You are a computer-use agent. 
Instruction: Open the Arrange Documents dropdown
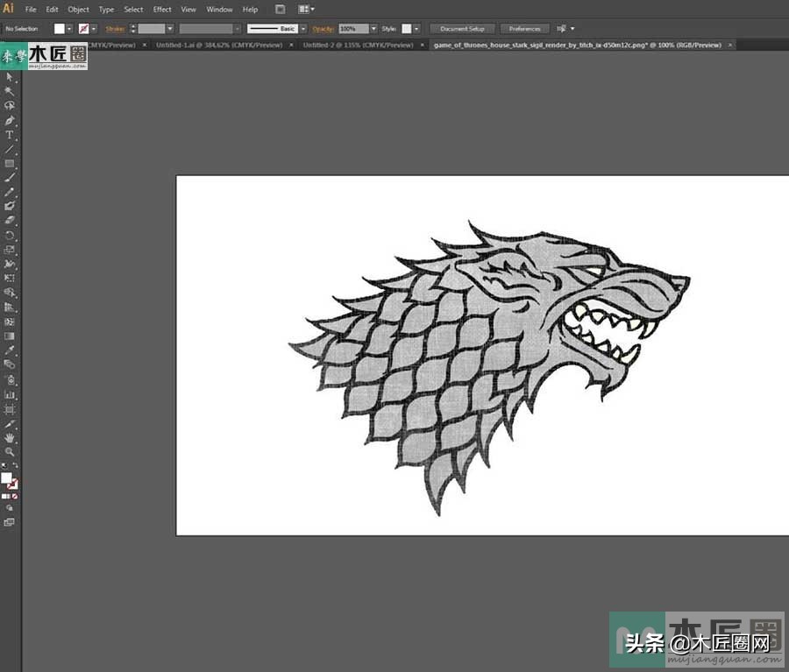pos(307,9)
